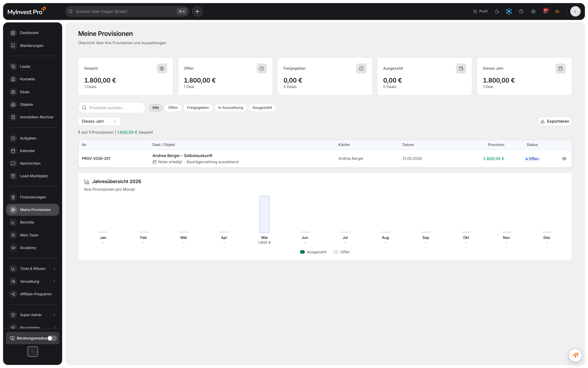This screenshot has height=368, width=588.
Task: Open Kontakte contact icon
Action: (13, 79)
